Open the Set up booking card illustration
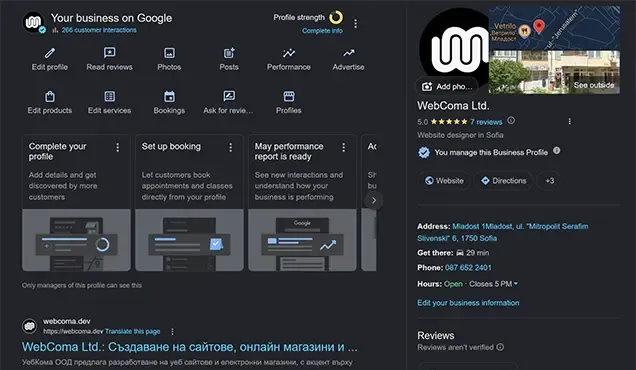Image resolution: width=636 pixels, height=370 pixels. coord(189,240)
